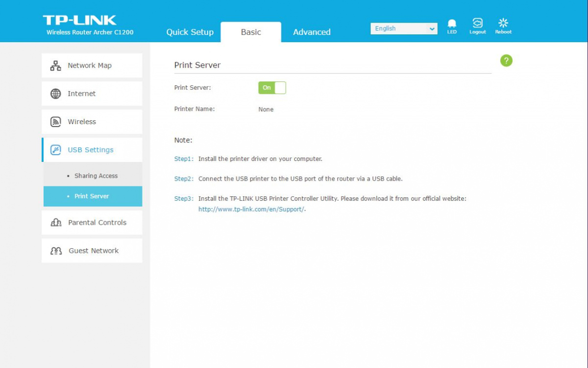Screen dimensions: 588x368
Task: Click the Wireless signal icon
Action: 56,122
